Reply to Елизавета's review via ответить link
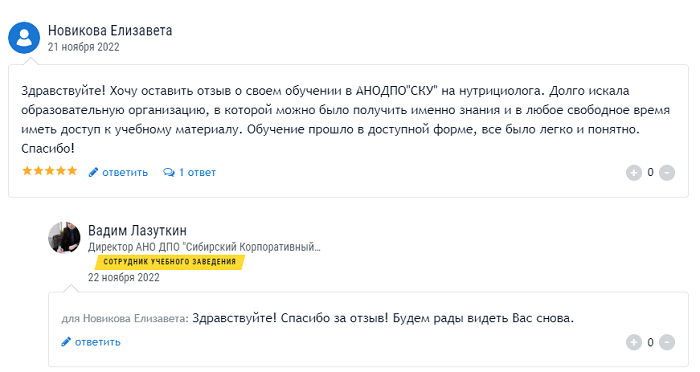 125,172
